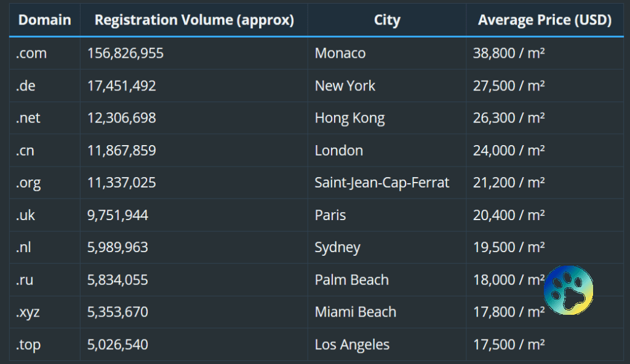Click the Monaco city cell
The height and width of the screenshot is (364, 630).
pos(340,53)
